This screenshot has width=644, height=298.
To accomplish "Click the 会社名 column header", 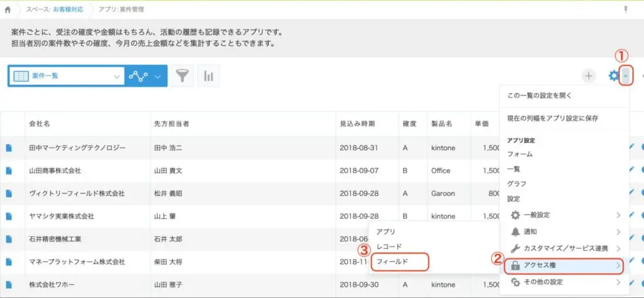I will tap(40, 124).
